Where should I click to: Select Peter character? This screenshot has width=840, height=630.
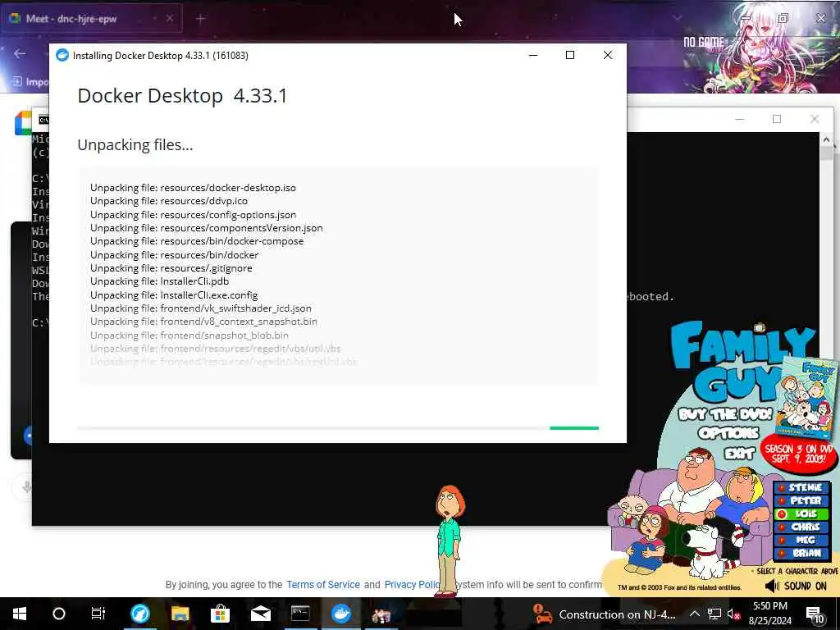tap(801, 501)
